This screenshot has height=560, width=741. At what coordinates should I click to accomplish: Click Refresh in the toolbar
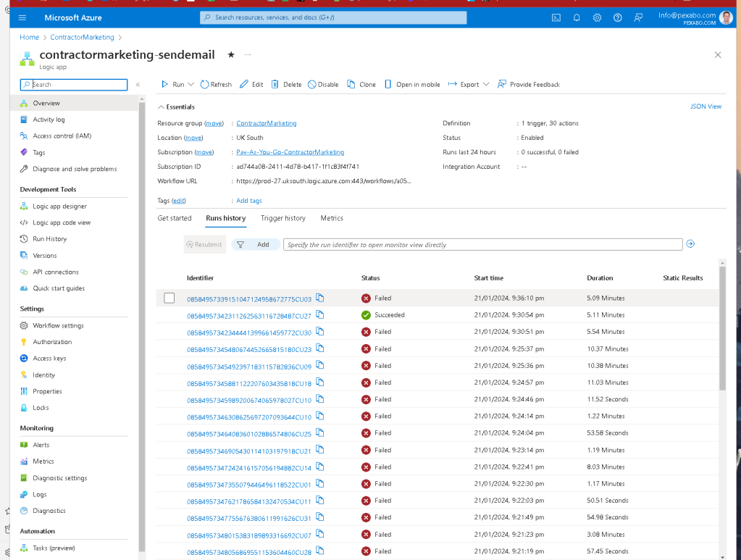click(216, 85)
